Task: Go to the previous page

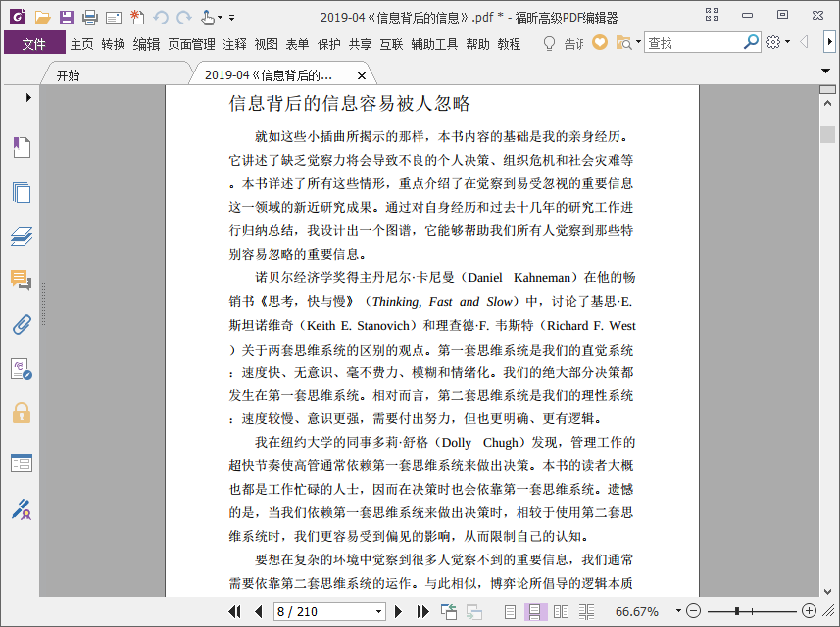Action: click(259, 611)
